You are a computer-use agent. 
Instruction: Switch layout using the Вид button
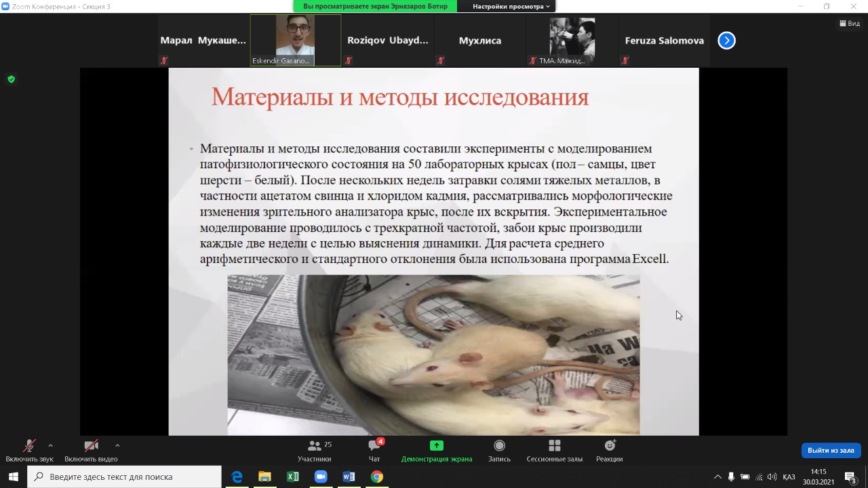point(850,23)
